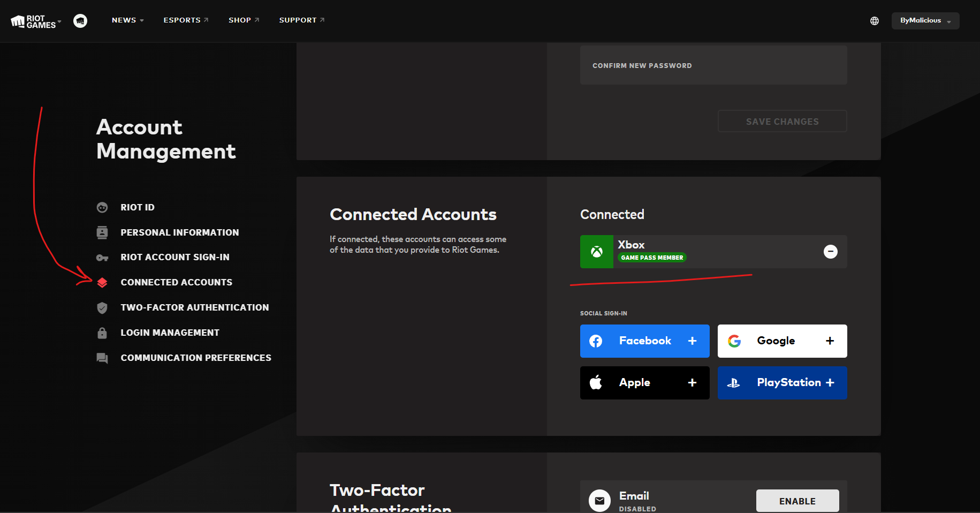
Task: Connect a Google account
Action: point(783,341)
